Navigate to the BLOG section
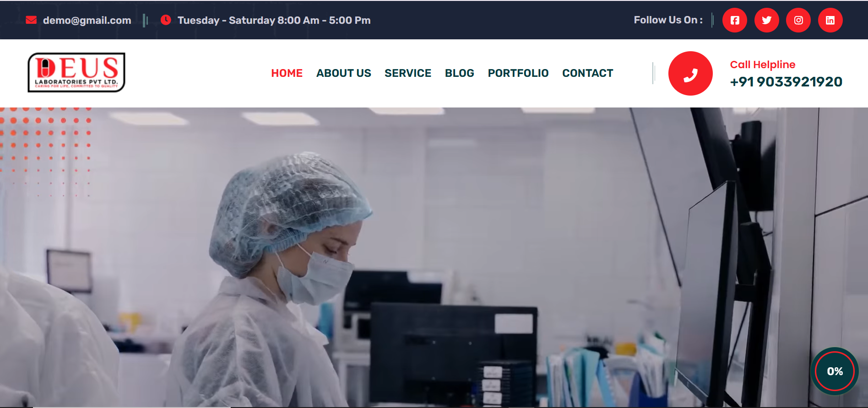Screen dimensions: 868x408 (459, 73)
